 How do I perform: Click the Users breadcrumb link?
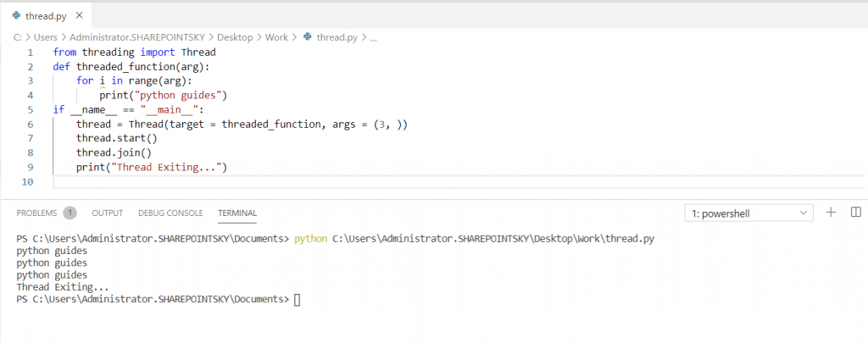point(47,37)
